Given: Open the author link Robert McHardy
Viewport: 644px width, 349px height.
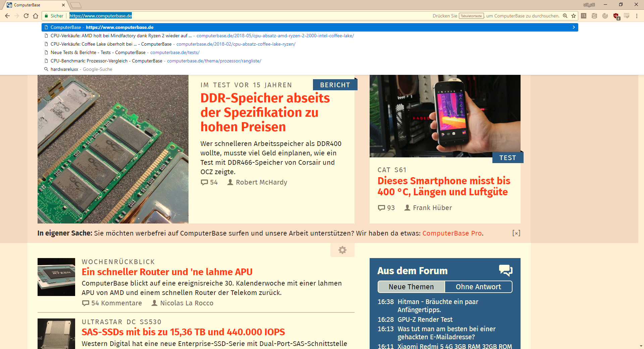Looking at the screenshot, I should pyautogui.click(x=262, y=182).
